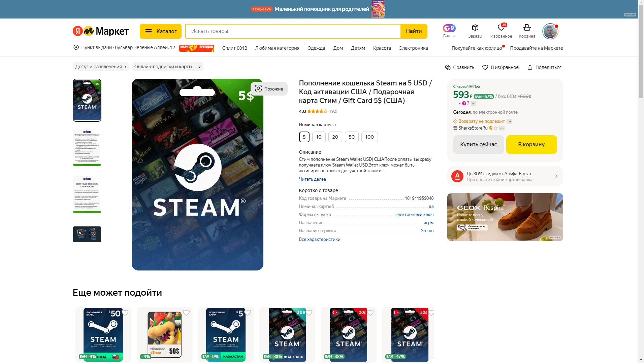Click the Яндекс Маркет logo
The width and height of the screenshot is (644, 363).
click(x=101, y=31)
